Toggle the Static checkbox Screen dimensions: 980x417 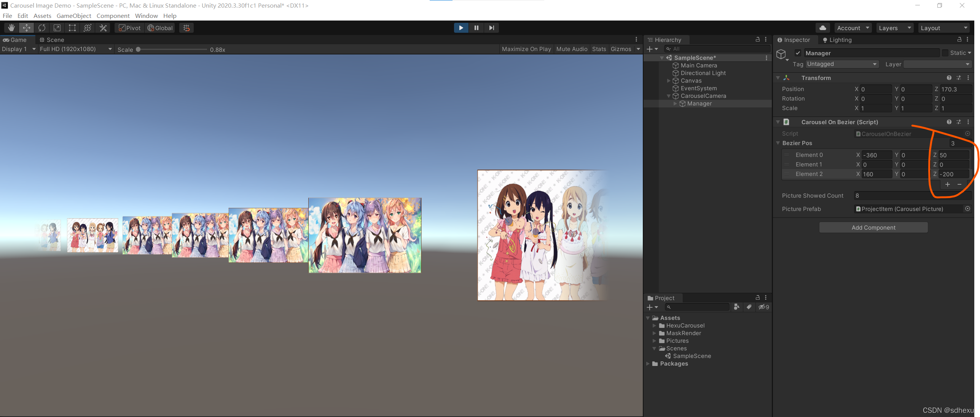tap(945, 53)
